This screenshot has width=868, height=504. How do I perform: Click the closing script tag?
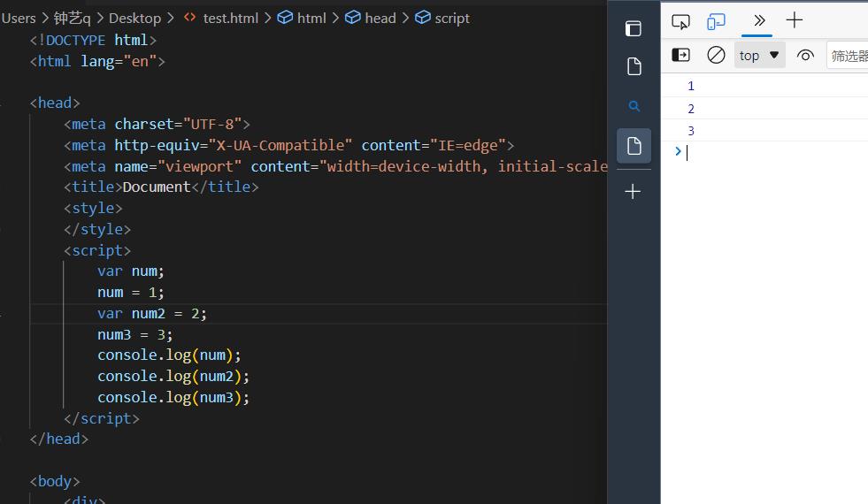101,418
